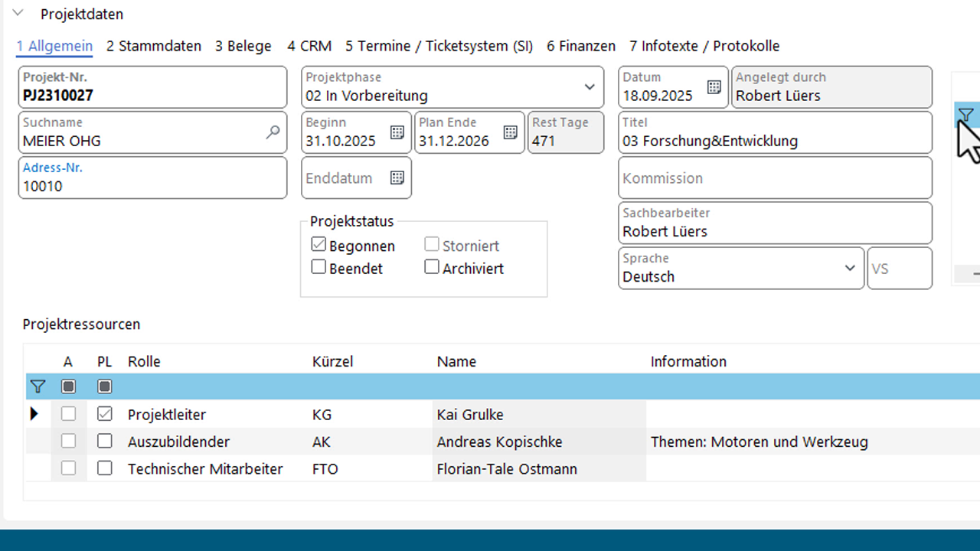This screenshot has height=551, width=980.
Task: Expand the Projektphase dropdown
Action: point(590,87)
